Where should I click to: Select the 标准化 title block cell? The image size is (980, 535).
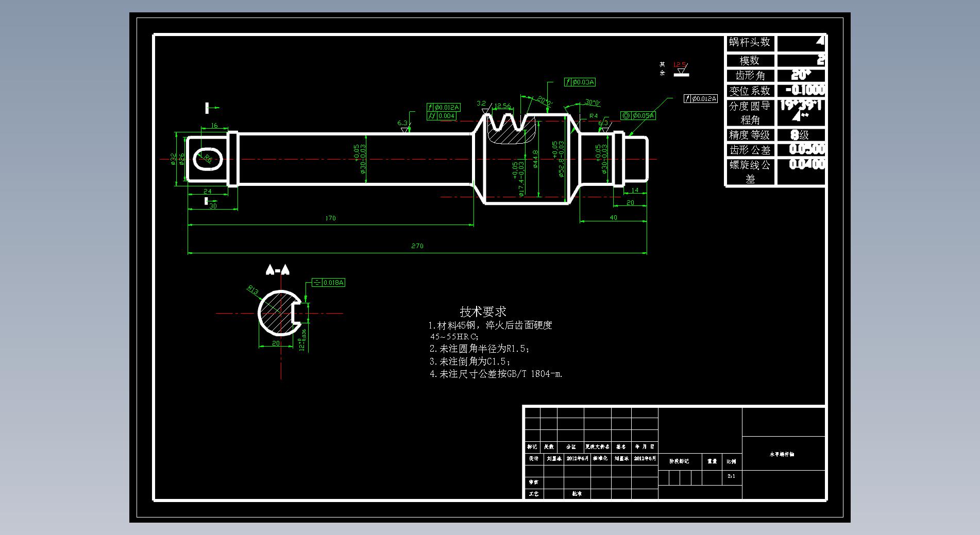[600, 458]
